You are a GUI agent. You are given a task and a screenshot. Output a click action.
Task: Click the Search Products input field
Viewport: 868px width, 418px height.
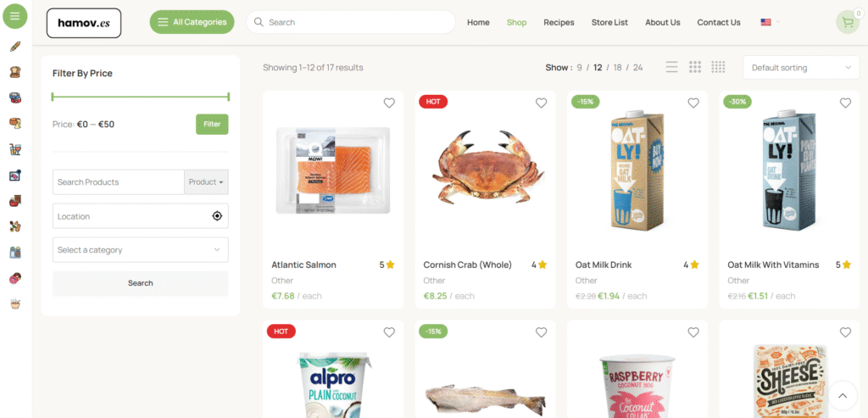[x=119, y=181]
